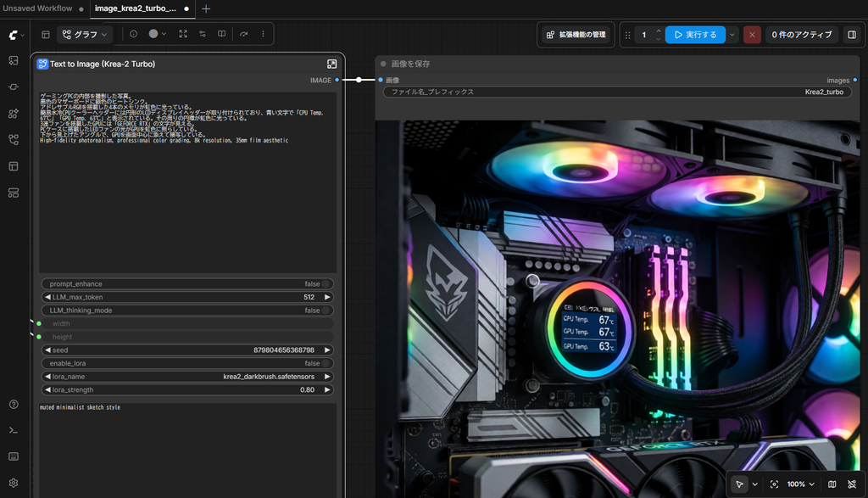Toggle the right side panel icon
868x498 pixels.
(852, 34)
